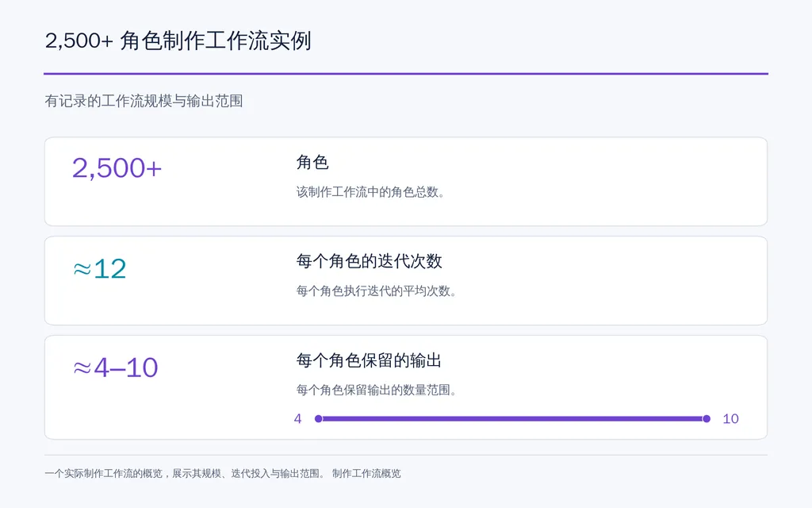The height and width of the screenshot is (508, 812).
Task: Click the '2,500+' statistic in the first card
Action: click(x=117, y=168)
